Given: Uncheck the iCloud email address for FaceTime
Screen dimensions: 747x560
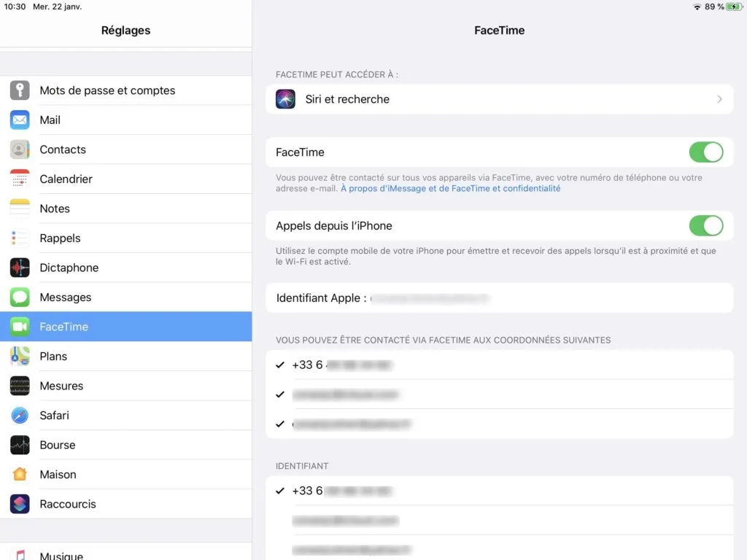Looking at the screenshot, I should coord(280,394).
